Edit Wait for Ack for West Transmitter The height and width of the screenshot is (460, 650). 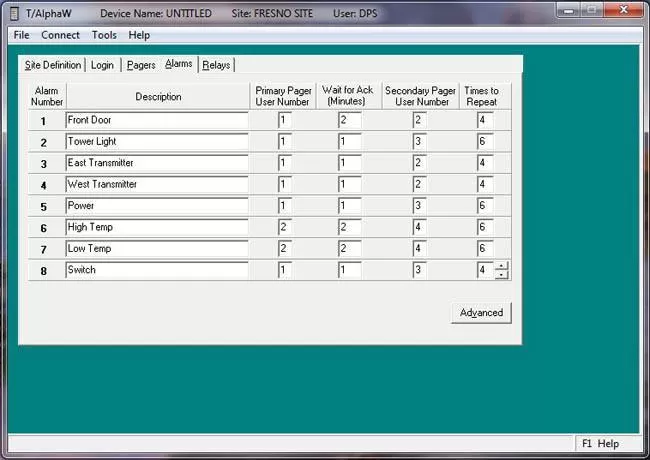[349, 184]
